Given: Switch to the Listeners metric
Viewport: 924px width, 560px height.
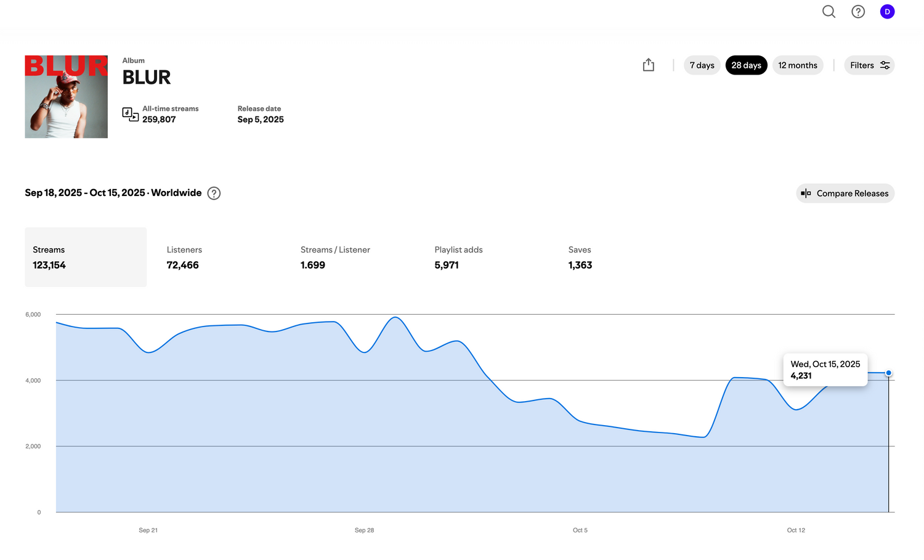Looking at the screenshot, I should coord(184,258).
